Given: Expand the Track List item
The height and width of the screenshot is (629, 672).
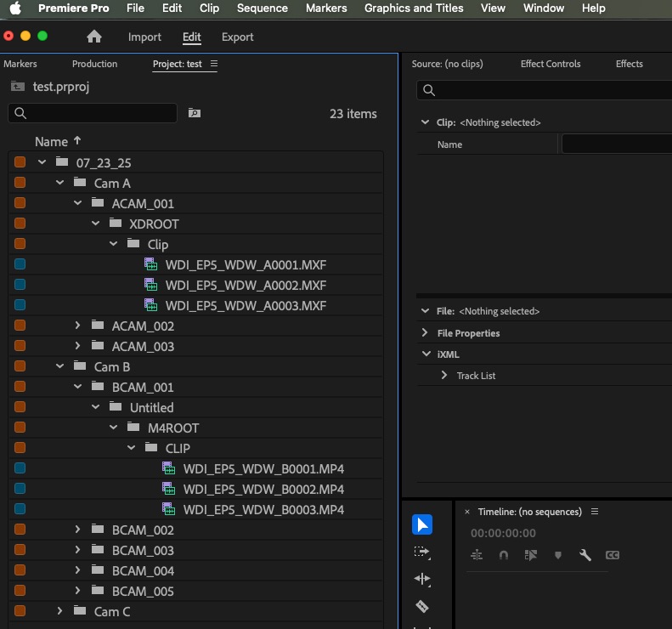Looking at the screenshot, I should coord(444,375).
